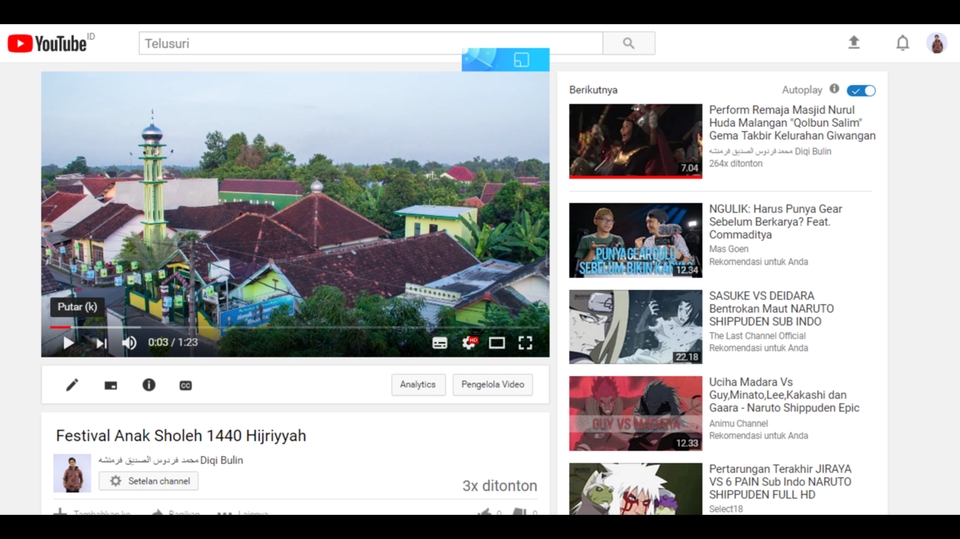Click the video progress bar
The height and width of the screenshot is (539, 960).
click(295, 328)
